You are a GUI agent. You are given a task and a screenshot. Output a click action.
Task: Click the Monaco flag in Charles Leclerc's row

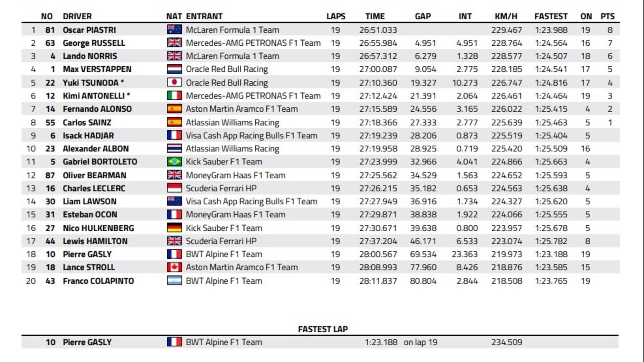coord(174,188)
